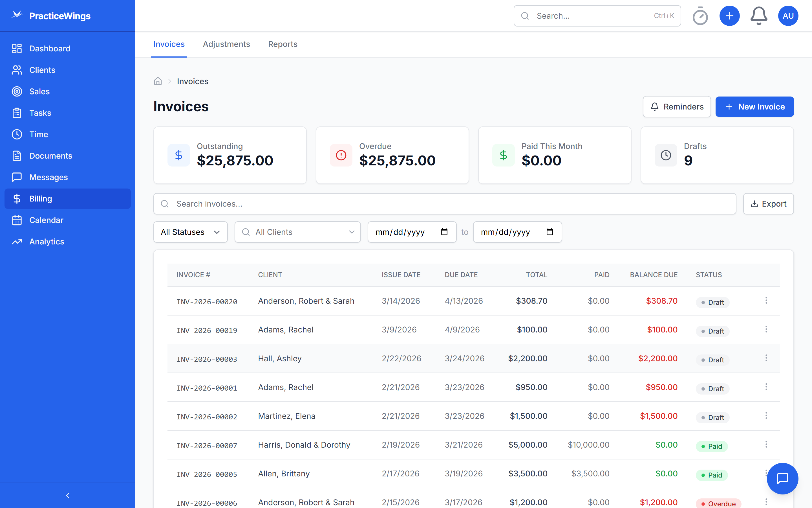Click the start date mm/dd/yyyy field

coord(412,232)
